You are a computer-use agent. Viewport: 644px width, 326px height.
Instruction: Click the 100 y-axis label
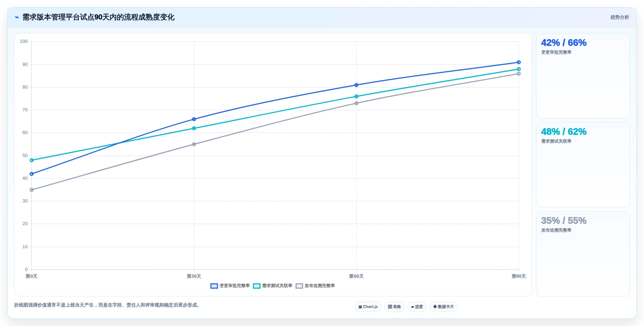coord(24,41)
